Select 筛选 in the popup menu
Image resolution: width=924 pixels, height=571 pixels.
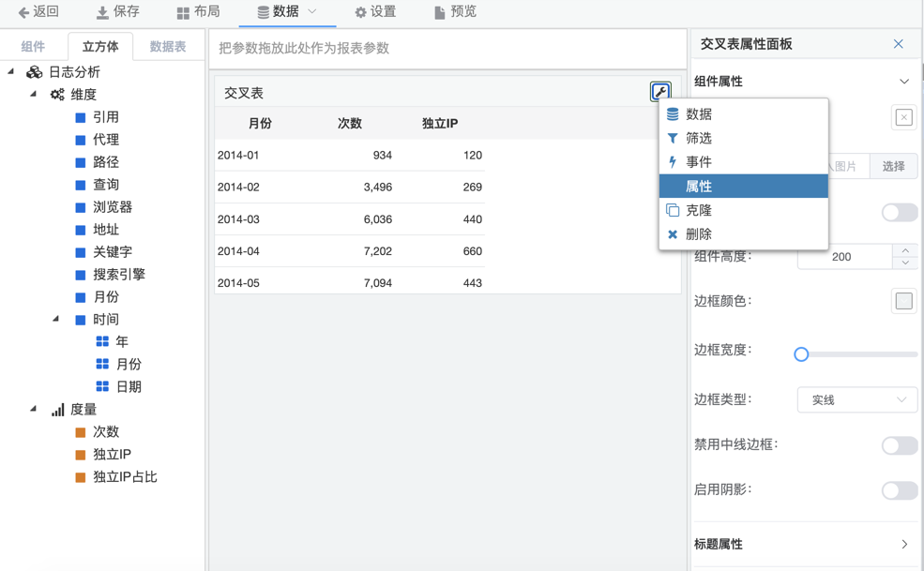click(x=744, y=139)
